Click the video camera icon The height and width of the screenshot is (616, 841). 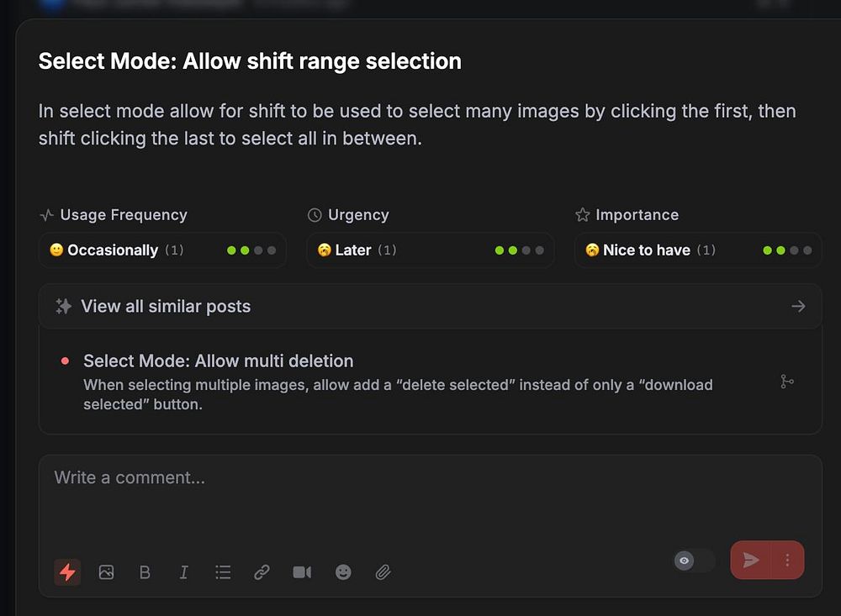coord(302,572)
